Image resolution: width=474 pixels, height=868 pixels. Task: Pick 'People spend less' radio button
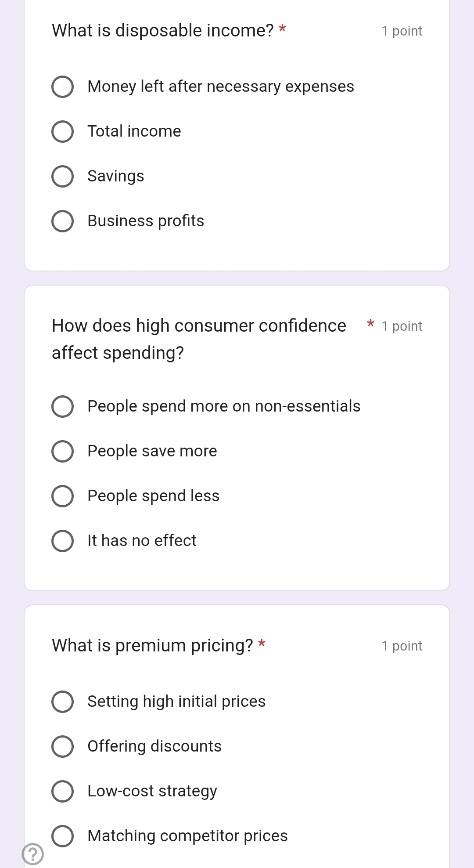[63, 496]
